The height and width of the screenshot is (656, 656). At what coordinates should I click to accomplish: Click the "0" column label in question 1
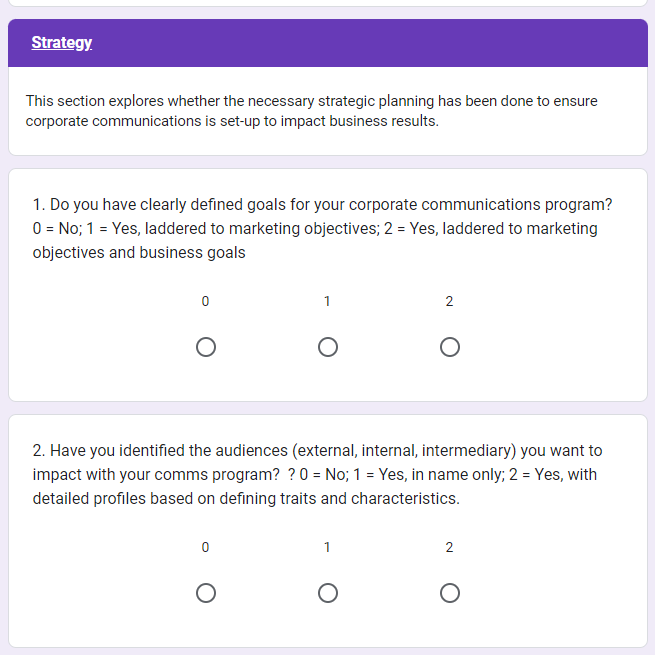206,301
